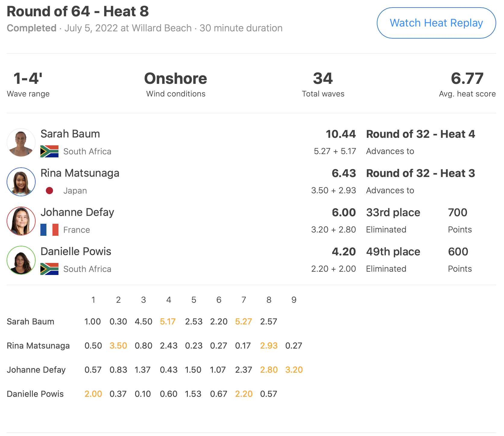This screenshot has height=436, width=504.
Task: Open Johanne Defay's athlete name link
Action: tap(77, 212)
